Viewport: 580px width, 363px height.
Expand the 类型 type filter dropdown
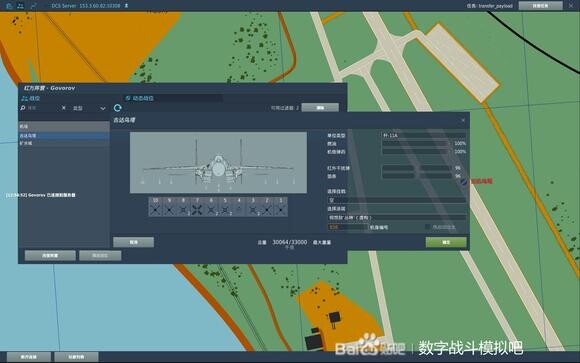click(x=89, y=108)
